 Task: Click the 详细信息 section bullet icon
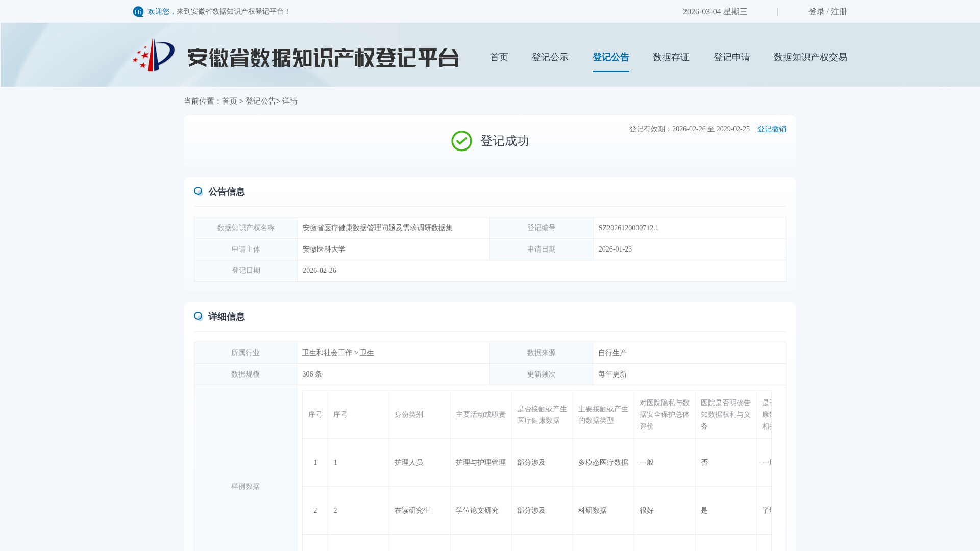tap(198, 316)
